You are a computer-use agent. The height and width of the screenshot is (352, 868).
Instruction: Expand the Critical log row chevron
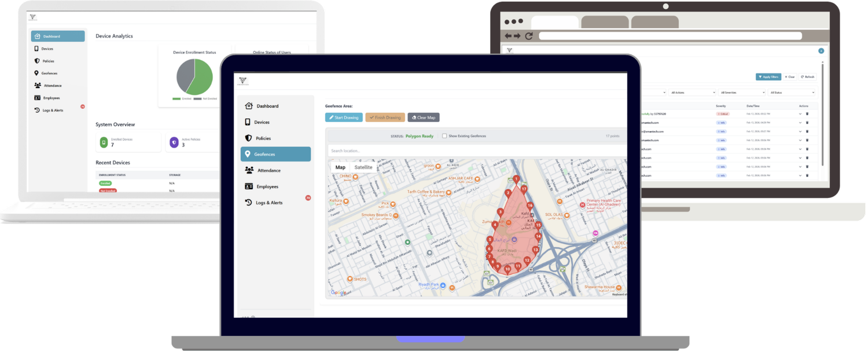[800, 114]
